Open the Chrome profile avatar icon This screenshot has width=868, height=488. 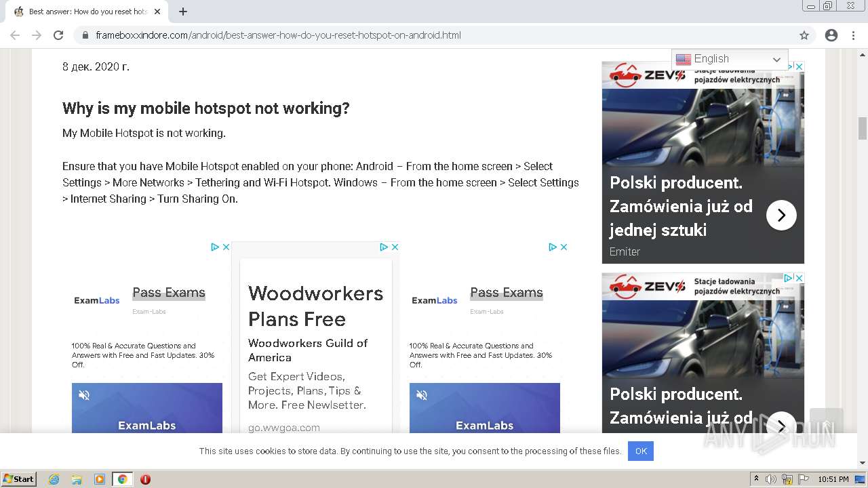[x=831, y=35]
